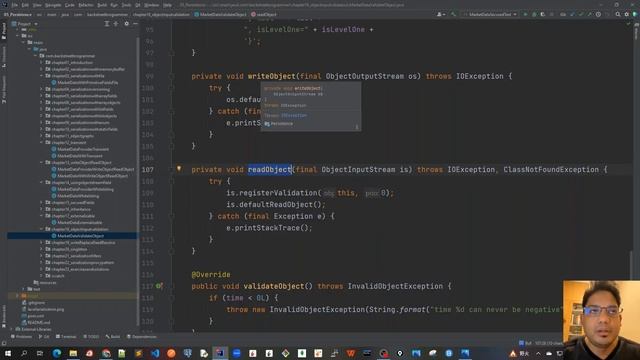This screenshot has width=640, height=360.
Task: Click the MarketDataValidateObject breadcrumb in navigation bar
Action: 220,14
